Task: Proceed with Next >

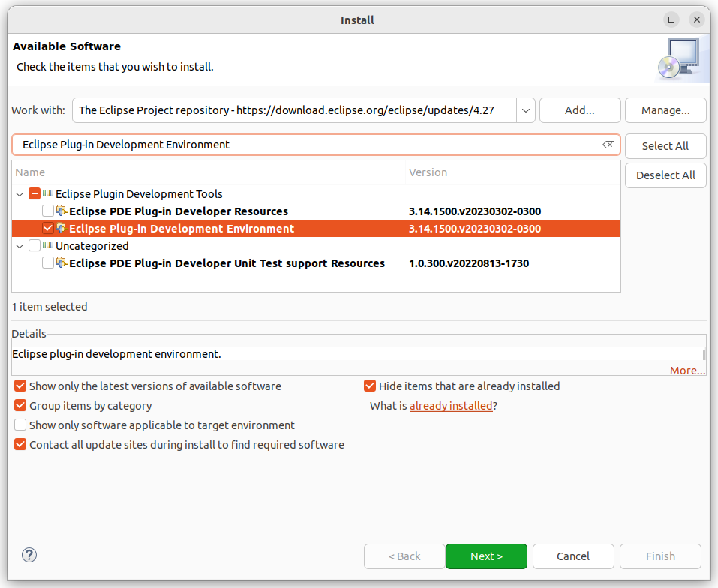Action: 486,556
